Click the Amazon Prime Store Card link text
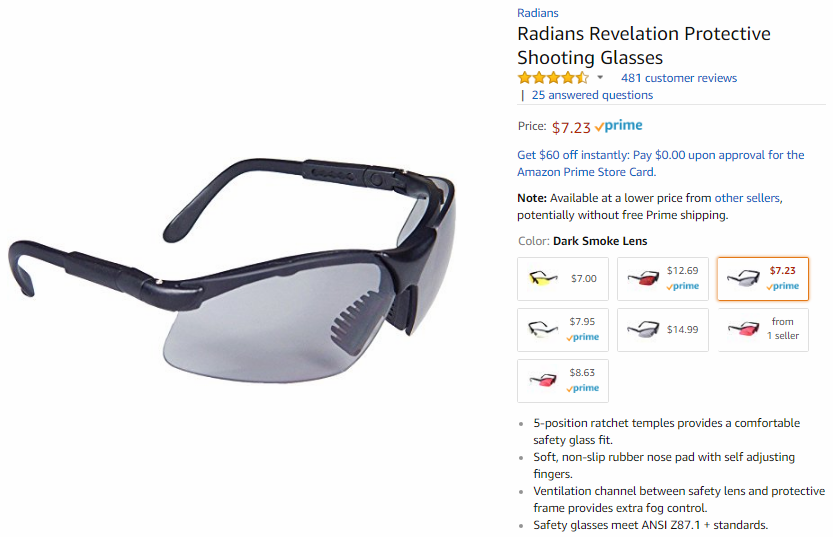 586,172
